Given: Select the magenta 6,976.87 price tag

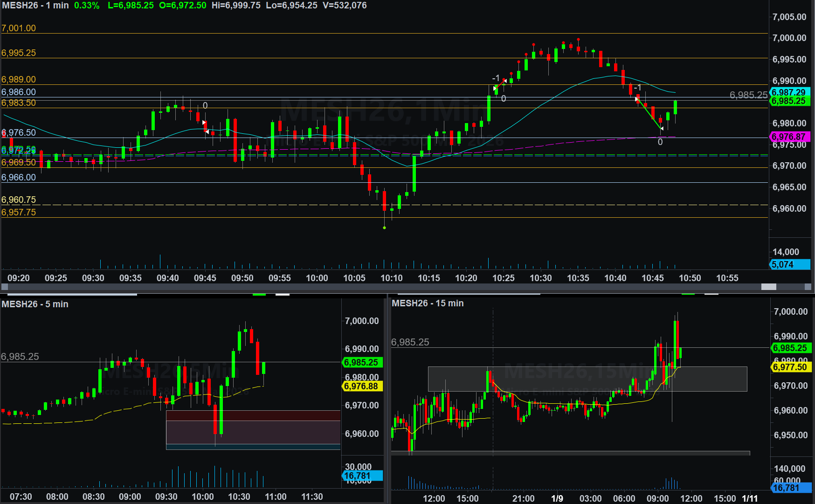Looking at the screenshot, I should point(790,137).
